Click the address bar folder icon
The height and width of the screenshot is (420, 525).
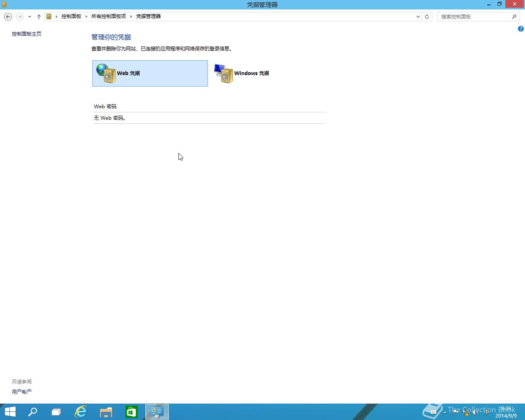(49, 16)
